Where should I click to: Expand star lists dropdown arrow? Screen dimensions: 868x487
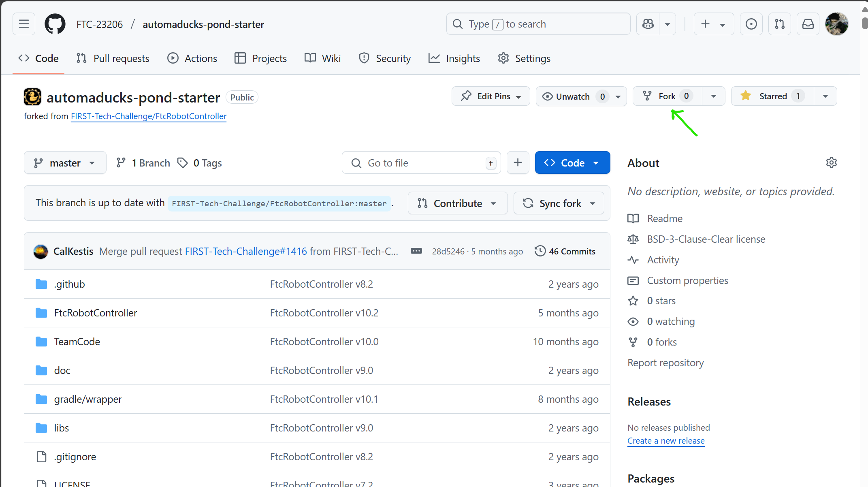pos(825,96)
